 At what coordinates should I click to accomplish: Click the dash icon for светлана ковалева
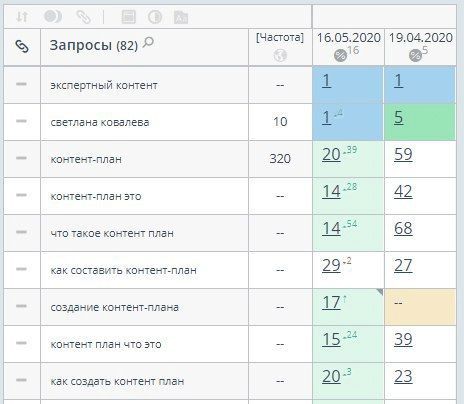[x=21, y=121]
